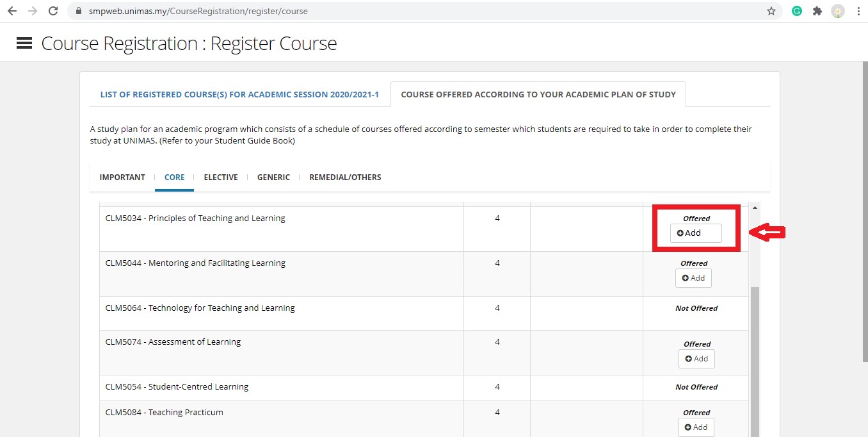Click CLM5054 - Student-Centred Learning text
The width and height of the screenshot is (868, 437).
pos(177,387)
